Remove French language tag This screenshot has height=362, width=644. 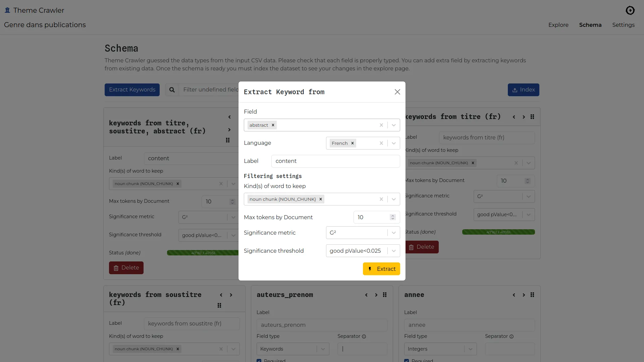pos(353,143)
